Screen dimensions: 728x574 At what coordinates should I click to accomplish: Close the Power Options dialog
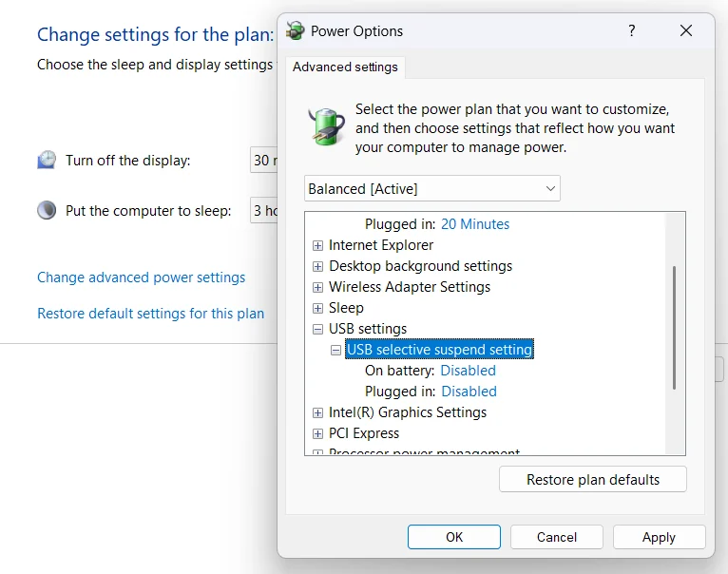[686, 30]
